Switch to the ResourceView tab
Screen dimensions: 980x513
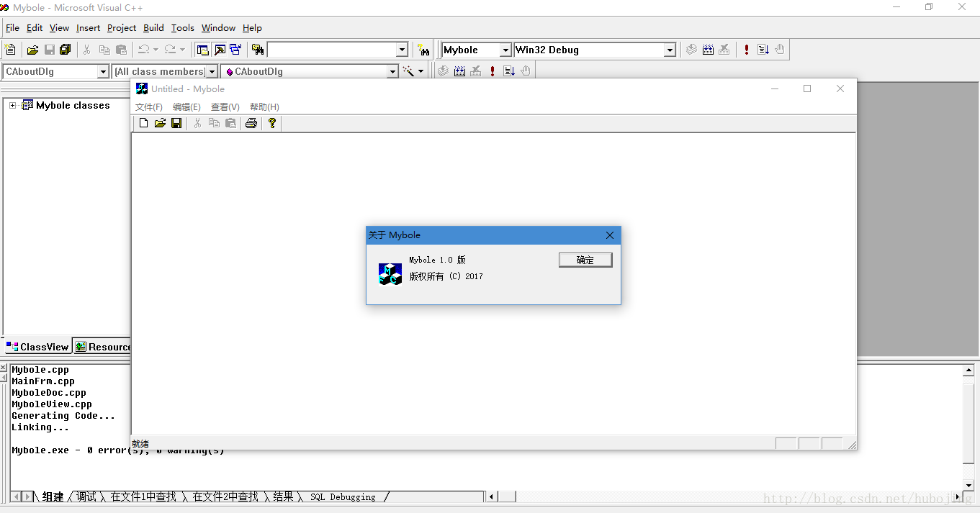point(104,347)
